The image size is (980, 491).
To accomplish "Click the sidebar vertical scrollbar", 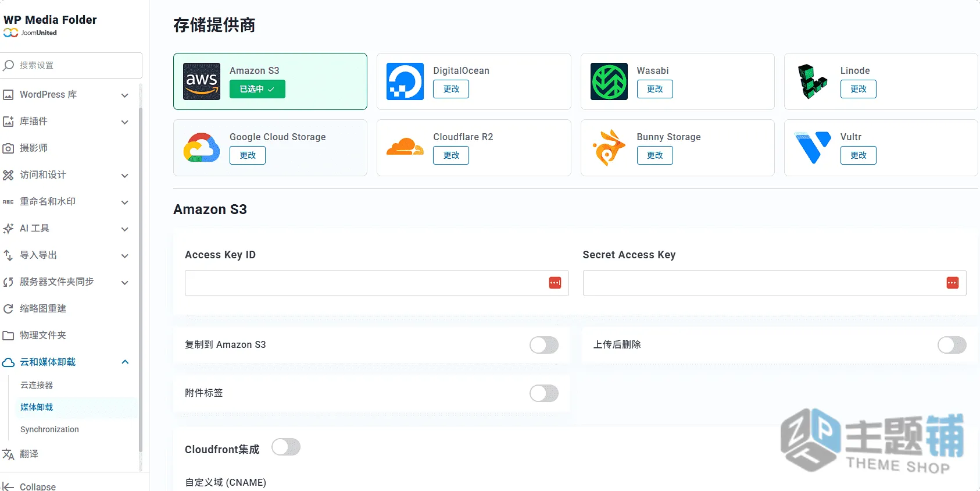I will click(141, 279).
